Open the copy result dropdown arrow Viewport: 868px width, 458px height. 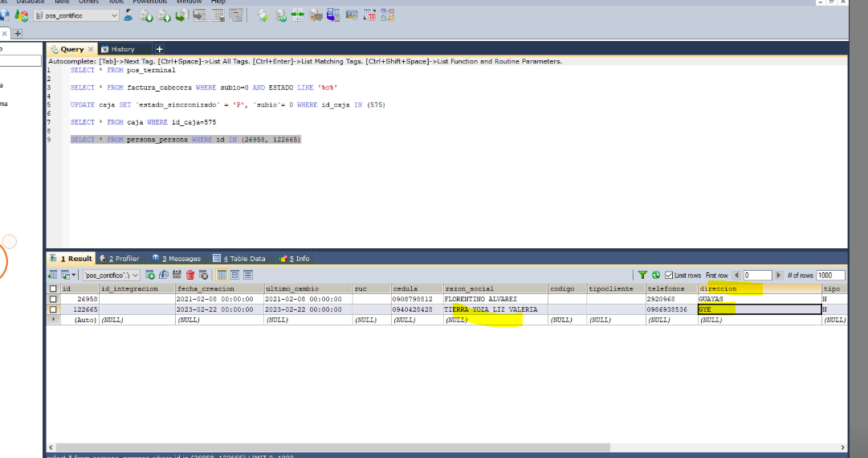pyautogui.click(x=74, y=276)
